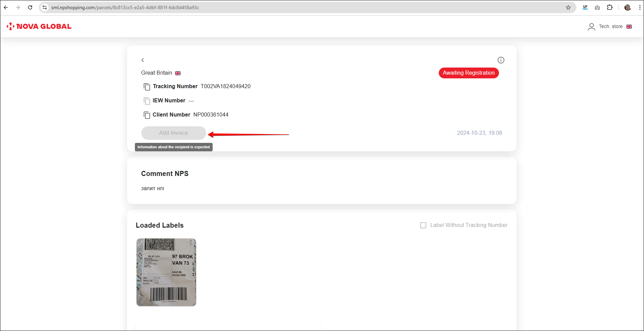The height and width of the screenshot is (331, 644).
Task: Click the Awaiting Registration status badge
Action: 469,73
